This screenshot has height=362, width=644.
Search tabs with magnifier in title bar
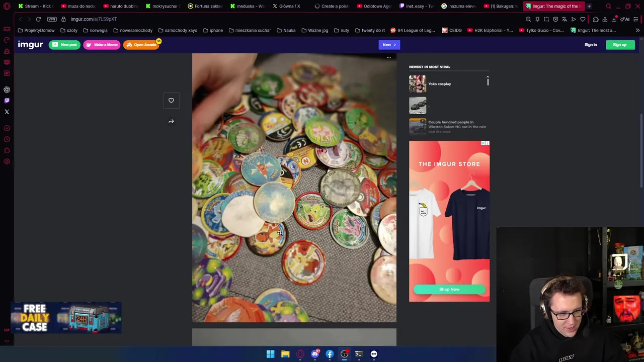(x=608, y=6)
